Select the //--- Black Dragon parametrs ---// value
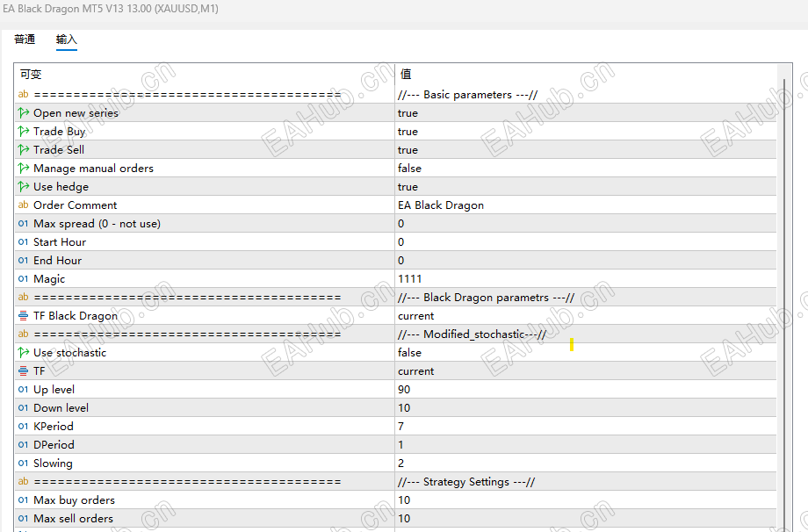This screenshot has width=808, height=532. tap(486, 297)
